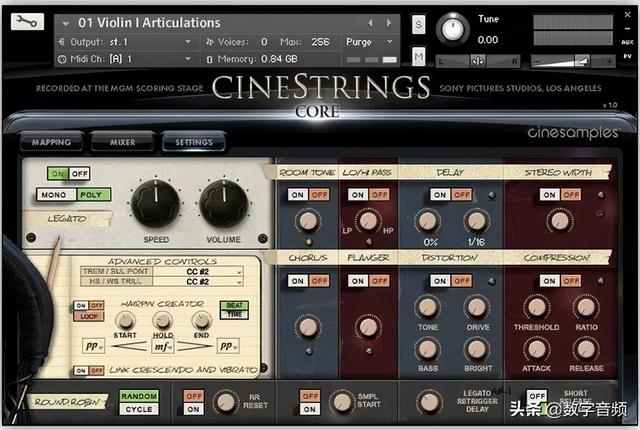Click the Tune value 0.00
The image size is (640, 430).
tap(488, 40)
